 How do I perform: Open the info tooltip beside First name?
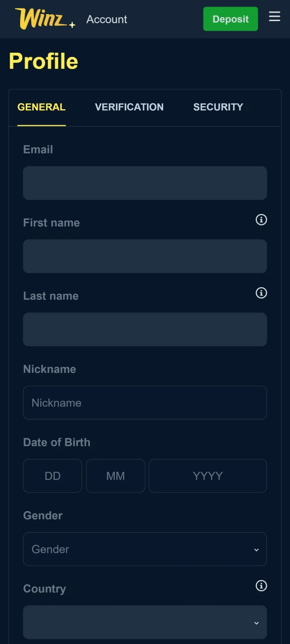pos(261,220)
